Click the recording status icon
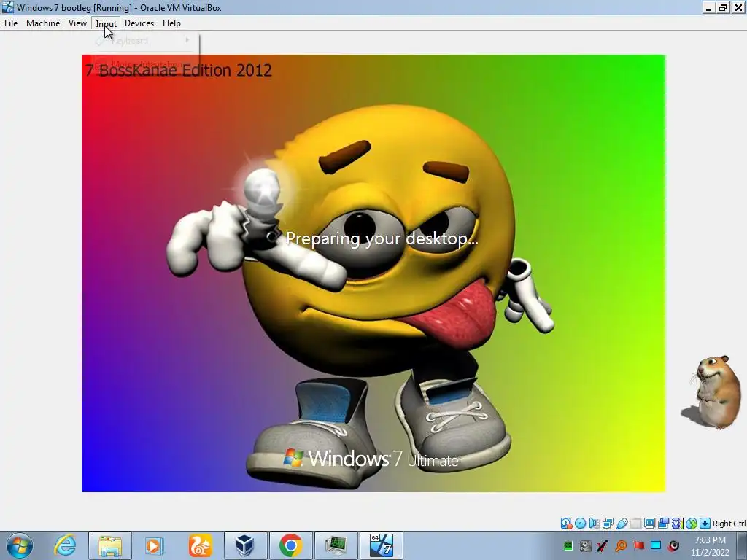The height and width of the screenshot is (560, 747). tap(663, 524)
